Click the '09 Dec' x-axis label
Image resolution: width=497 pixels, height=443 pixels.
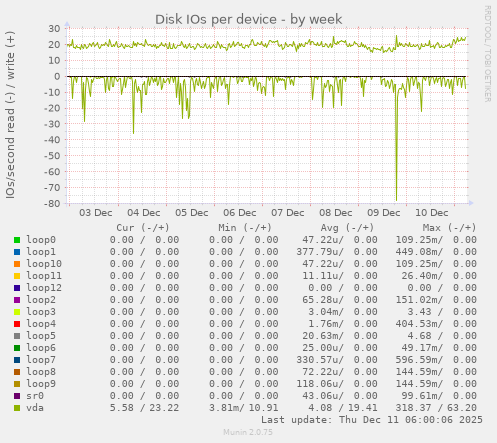tap(384, 213)
